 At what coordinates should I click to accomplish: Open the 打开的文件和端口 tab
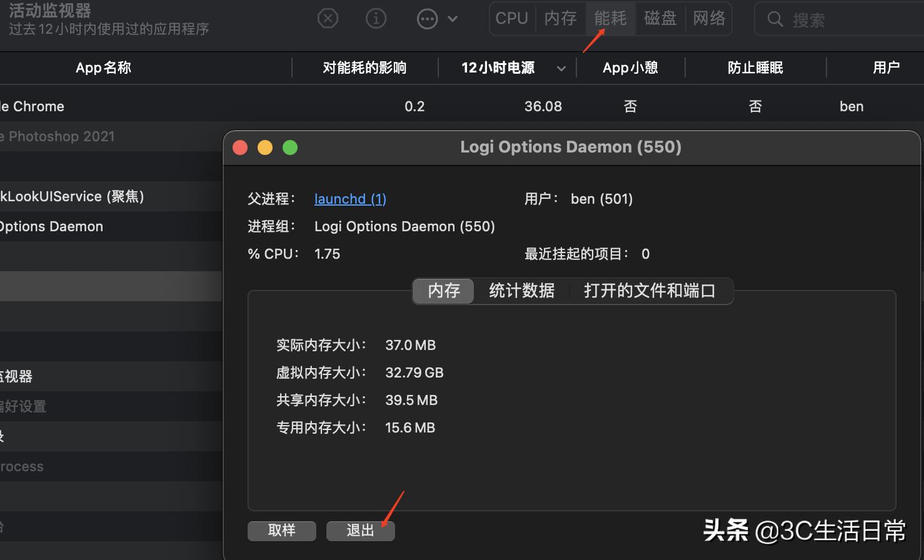click(x=649, y=291)
